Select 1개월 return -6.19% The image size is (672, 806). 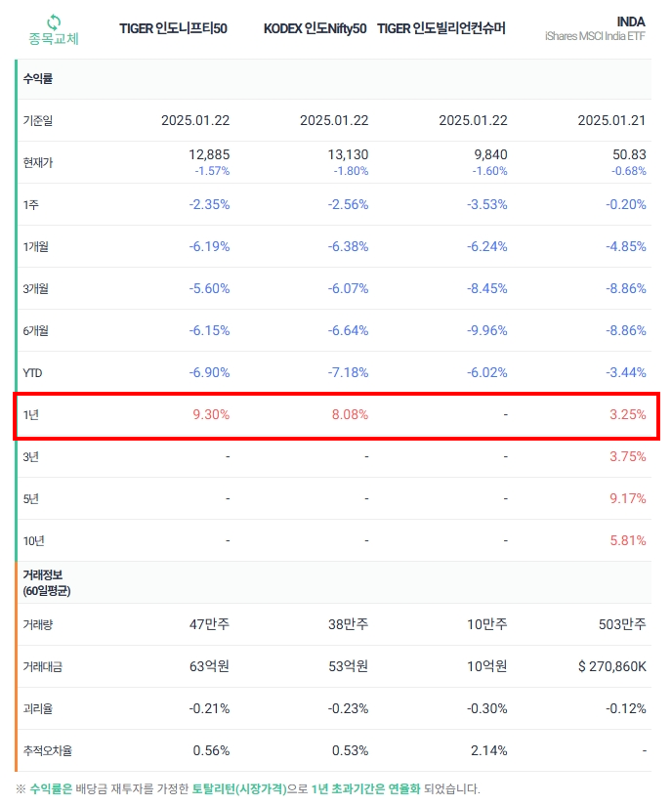pos(209,247)
